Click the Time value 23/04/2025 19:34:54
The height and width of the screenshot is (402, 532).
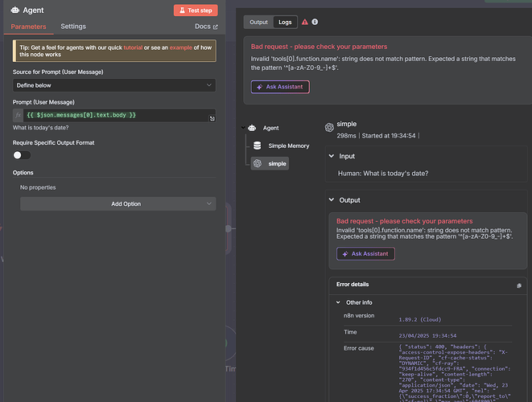[427, 336]
